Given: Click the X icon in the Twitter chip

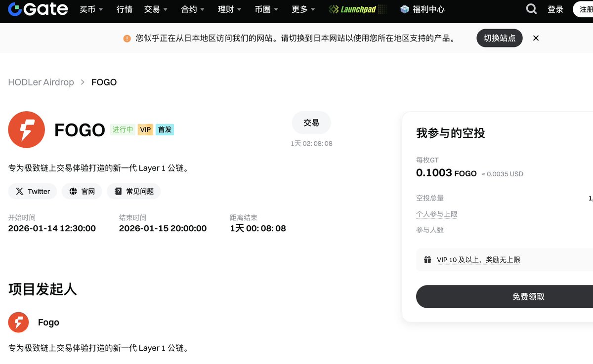Looking at the screenshot, I should tap(19, 191).
